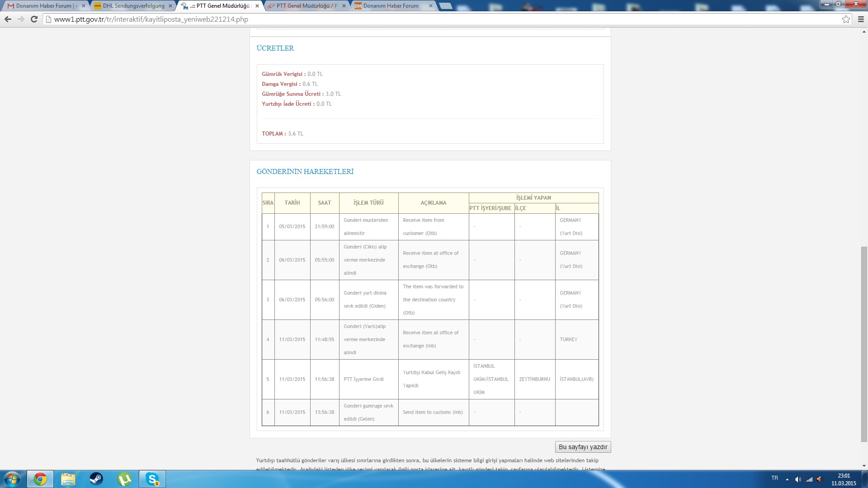Open Skype from the taskbar
This screenshot has height=488, width=868.
tap(152, 479)
